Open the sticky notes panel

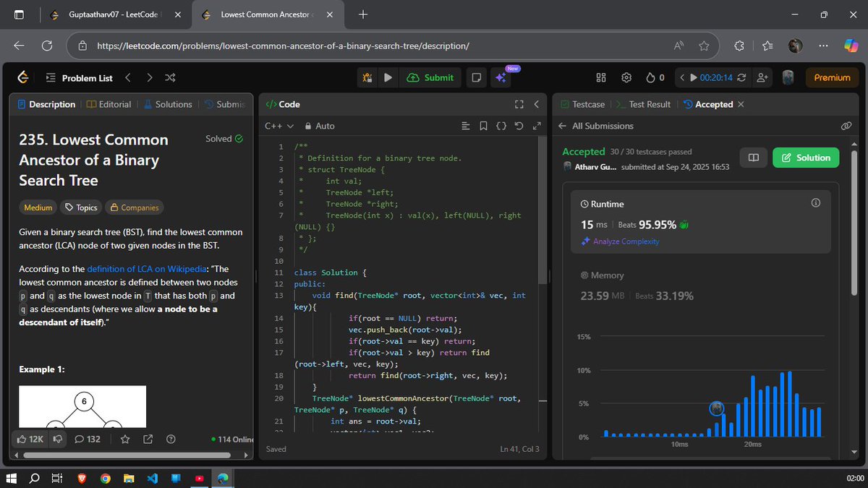(x=476, y=77)
